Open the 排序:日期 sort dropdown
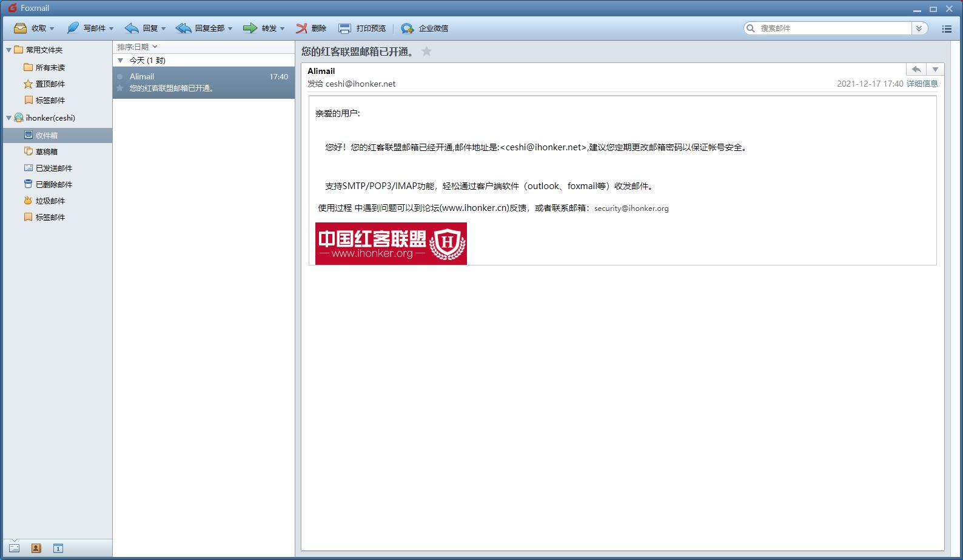The image size is (963, 560). click(137, 47)
